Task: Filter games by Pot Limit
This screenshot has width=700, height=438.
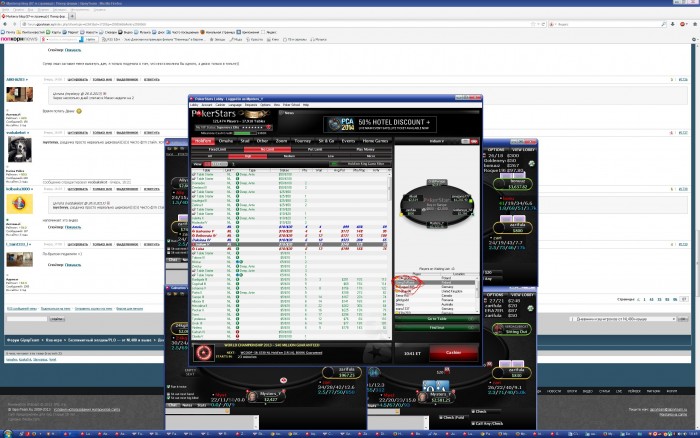Action: tap(315, 149)
